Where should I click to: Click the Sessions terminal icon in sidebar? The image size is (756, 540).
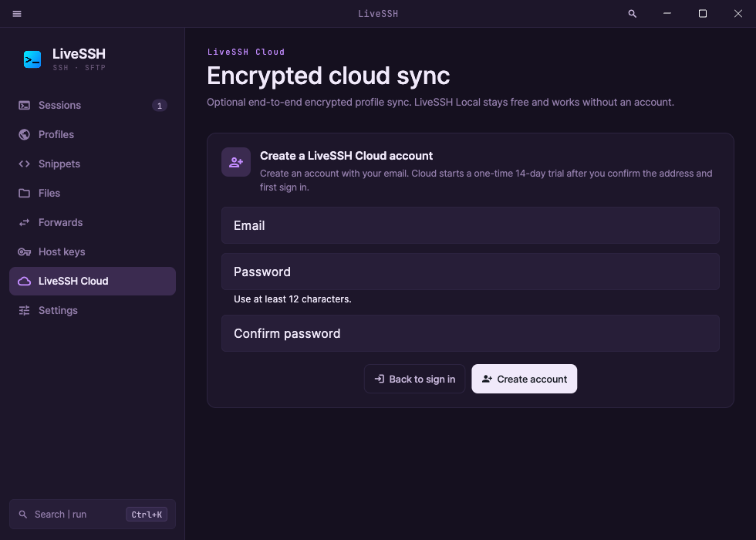point(24,105)
